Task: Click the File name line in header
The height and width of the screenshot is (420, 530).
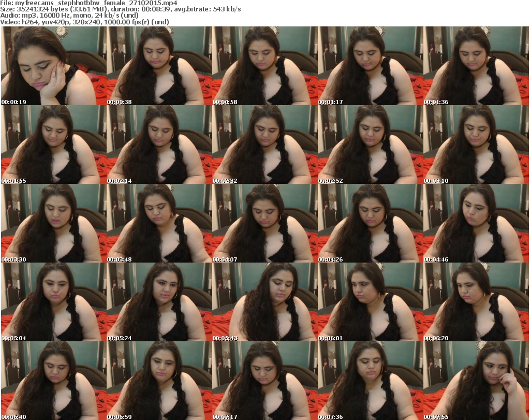Action: point(89,3)
